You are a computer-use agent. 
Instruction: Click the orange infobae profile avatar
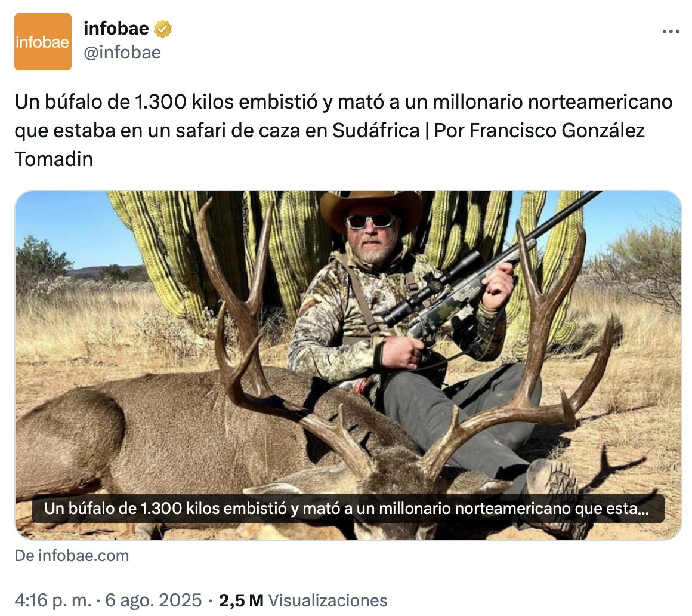click(x=43, y=42)
